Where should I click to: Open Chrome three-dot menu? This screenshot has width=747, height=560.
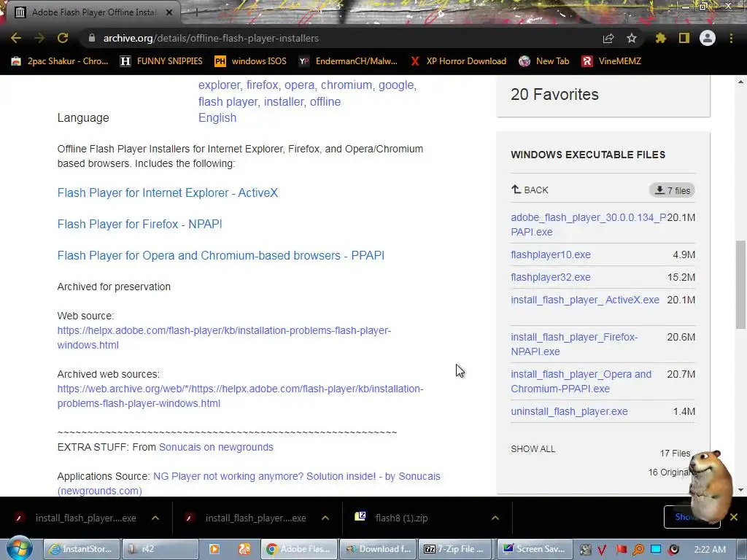click(731, 38)
